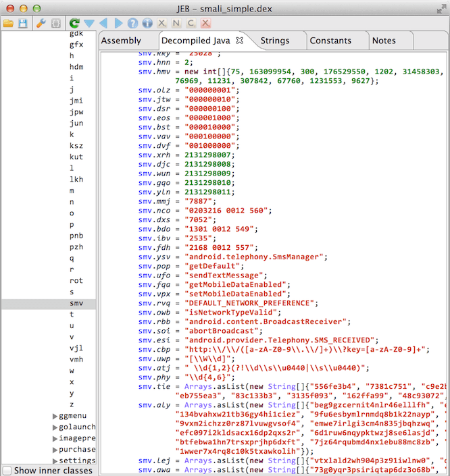Expand the imagepre package node
The image size is (450, 476).
[x=55, y=438]
